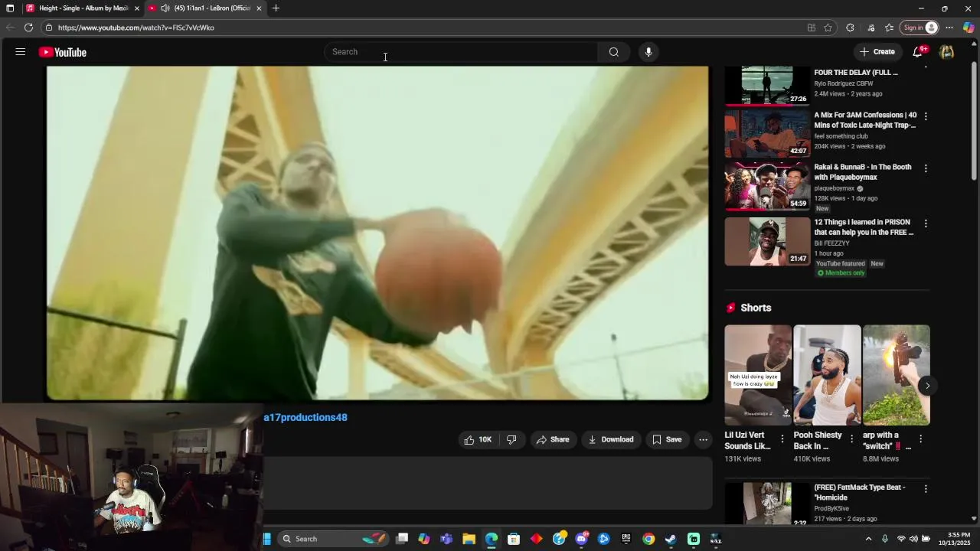
Task: Open the Lil Uzi Vert short thumbnail
Action: [x=758, y=375]
